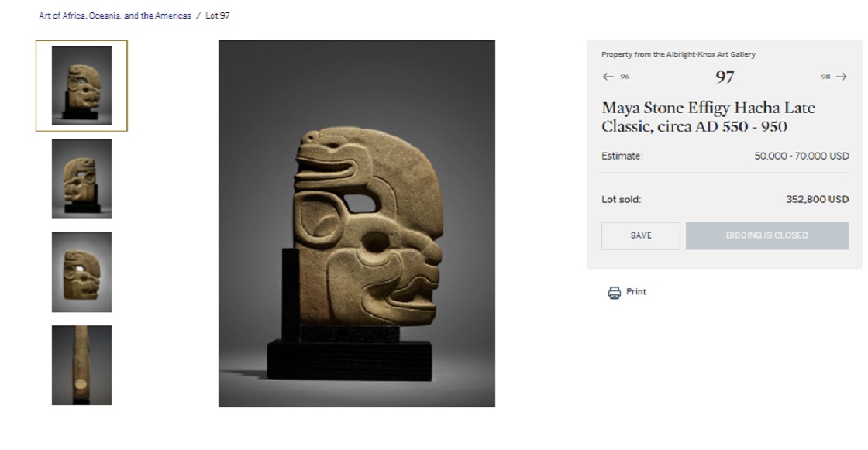Jump to lot number 98
The height and width of the screenshot is (450, 868).
coord(826,77)
